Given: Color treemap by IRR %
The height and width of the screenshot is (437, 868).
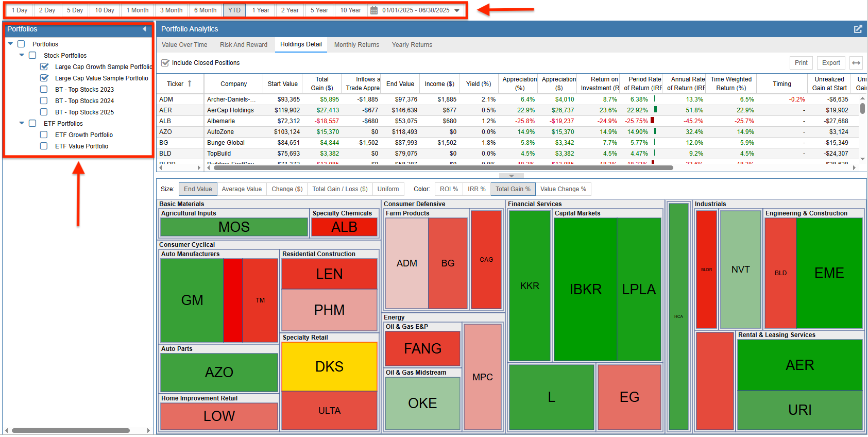Looking at the screenshot, I should pos(476,189).
